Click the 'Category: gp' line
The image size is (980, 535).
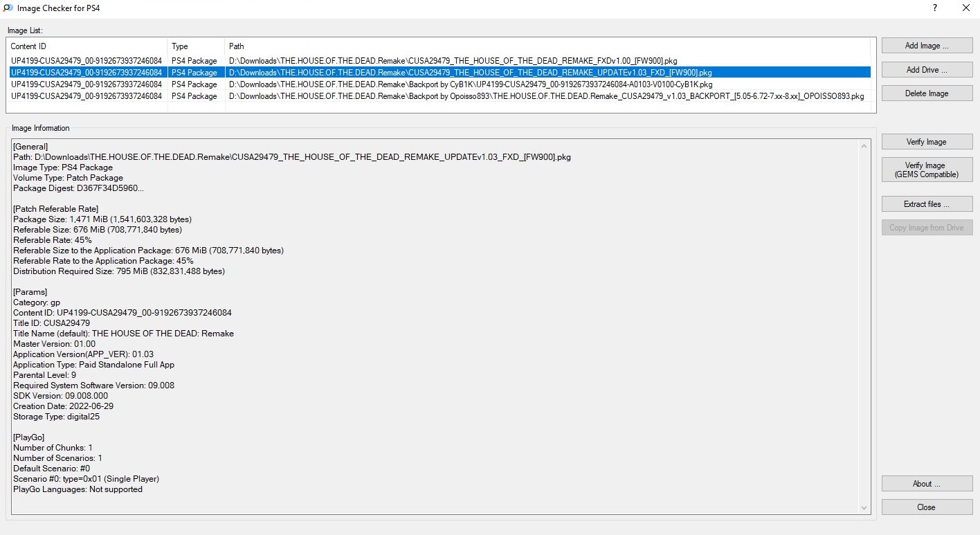[x=37, y=302]
